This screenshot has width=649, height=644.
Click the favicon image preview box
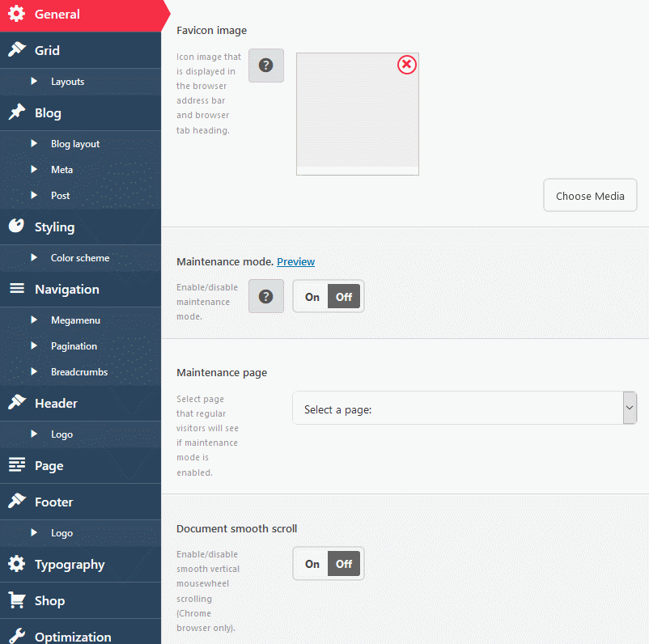click(358, 114)
